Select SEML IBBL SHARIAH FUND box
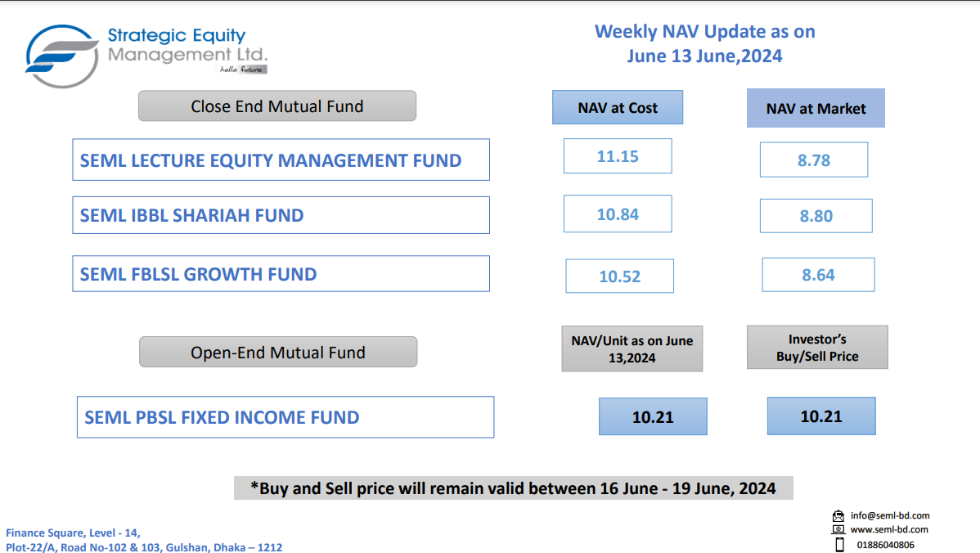The image size is (980, 553). click(281, 215)
